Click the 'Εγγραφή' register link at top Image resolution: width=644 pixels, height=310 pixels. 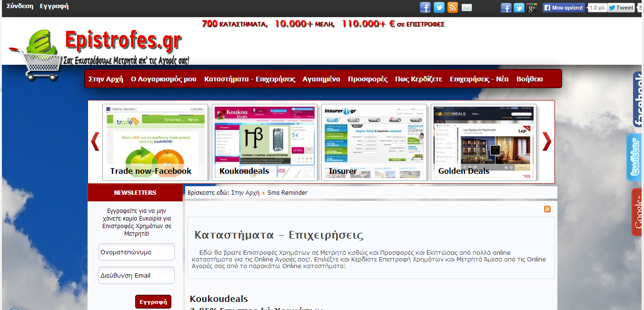point(54,7)
